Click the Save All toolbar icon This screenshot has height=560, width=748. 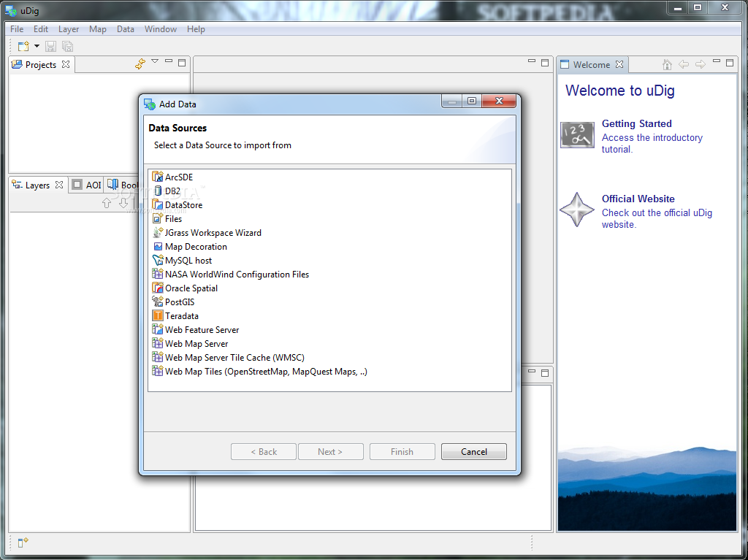point(68,46)
